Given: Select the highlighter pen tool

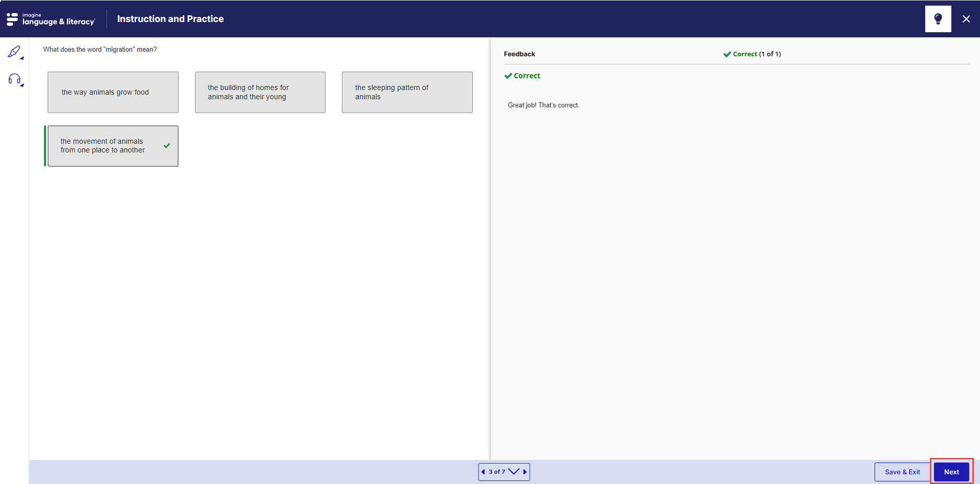Looking at the screenshot, I should [x=14, y=51].
